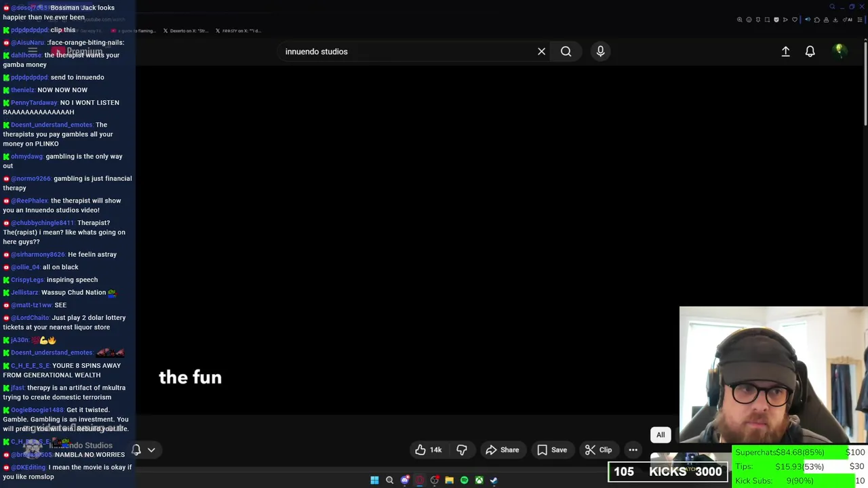
Task: Click the Kick Subs goal bar
Action: tap(800, 481)
